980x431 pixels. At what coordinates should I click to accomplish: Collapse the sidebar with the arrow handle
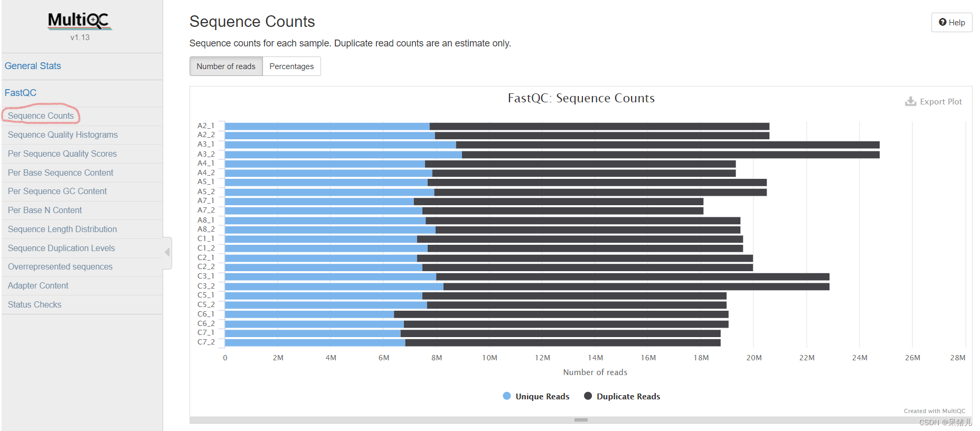[x=167, y=253]
